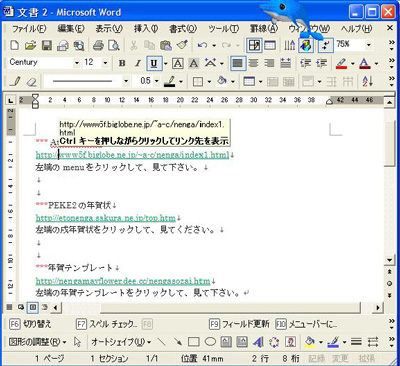The height and width of the screenshot is (366, 400).
Task: Select the Draw Table pencil tool
Action: pos(16,81)
